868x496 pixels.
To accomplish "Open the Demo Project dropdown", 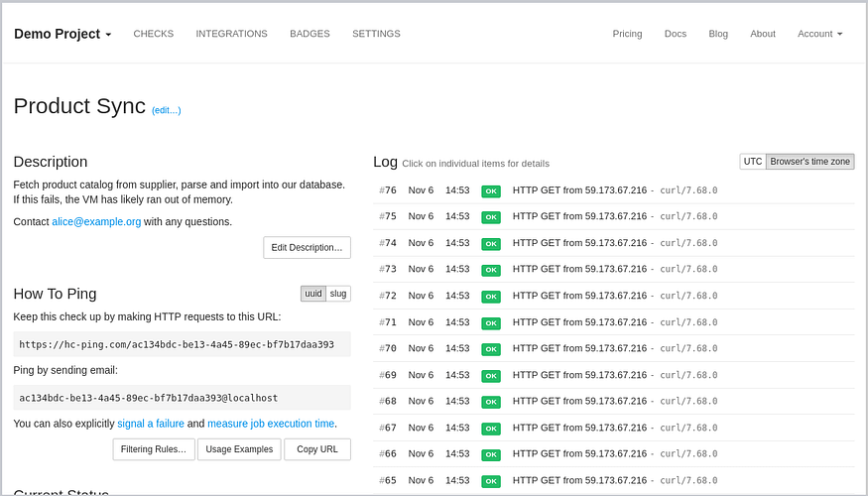I will click(62, 34).
